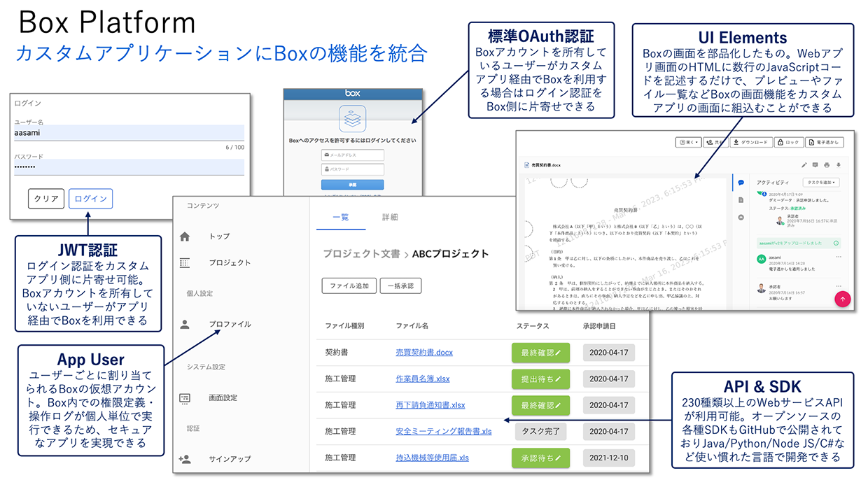
Task: Open the タスクを追加 dropdown
Action: click(821, 182)
